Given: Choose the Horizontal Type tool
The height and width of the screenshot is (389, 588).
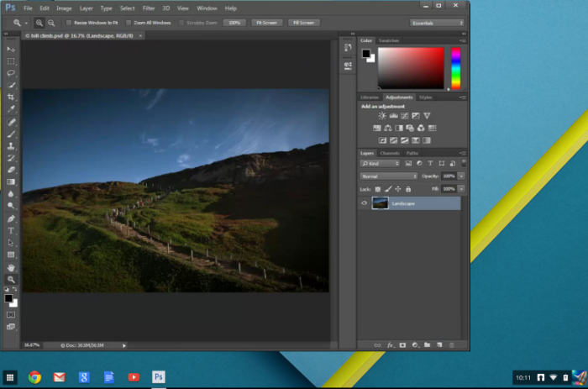Looking at the screenshot, I should 11,230.
